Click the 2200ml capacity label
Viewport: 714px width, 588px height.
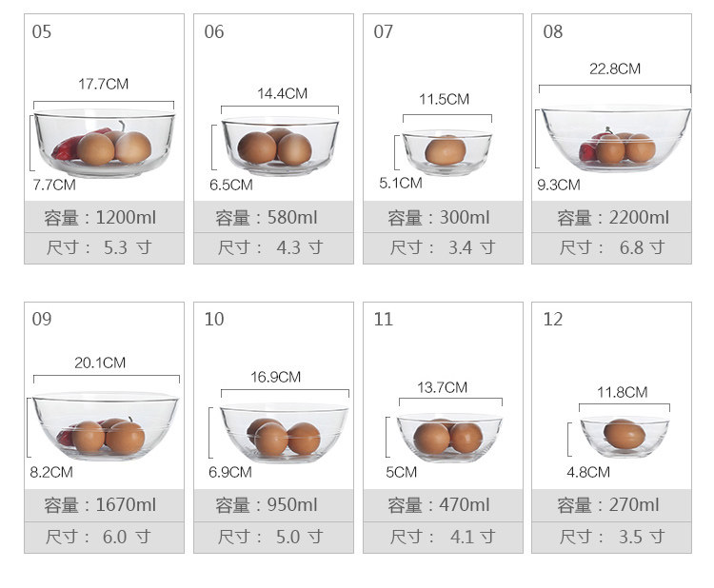[613, 218]
